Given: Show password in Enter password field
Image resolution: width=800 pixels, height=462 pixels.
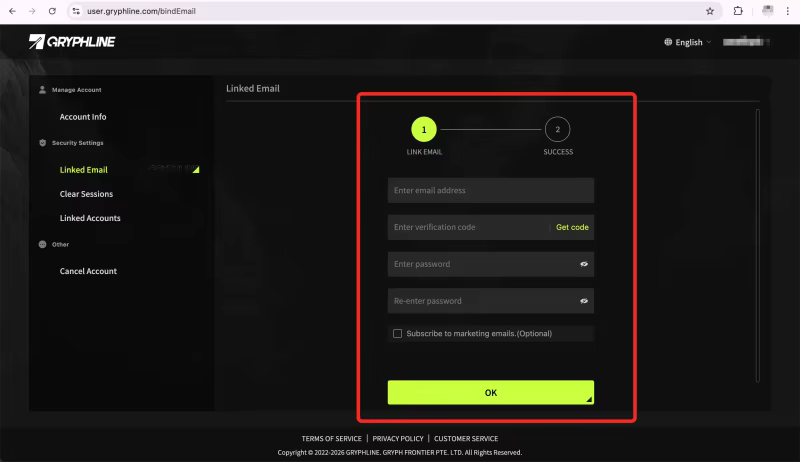Looking at the screenshot, I should [584, 265].
